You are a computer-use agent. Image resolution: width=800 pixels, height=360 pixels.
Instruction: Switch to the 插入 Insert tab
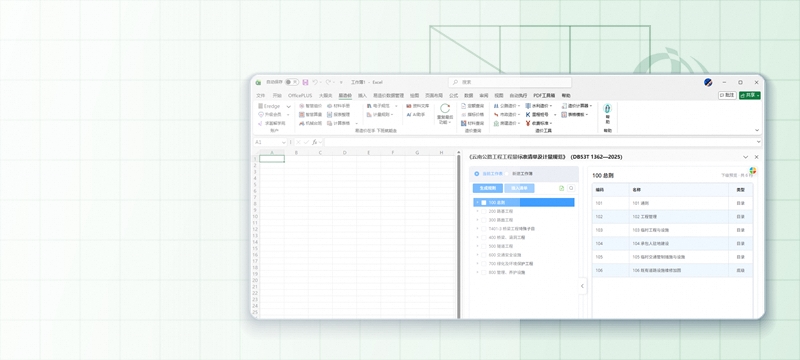tap(362, 95)
